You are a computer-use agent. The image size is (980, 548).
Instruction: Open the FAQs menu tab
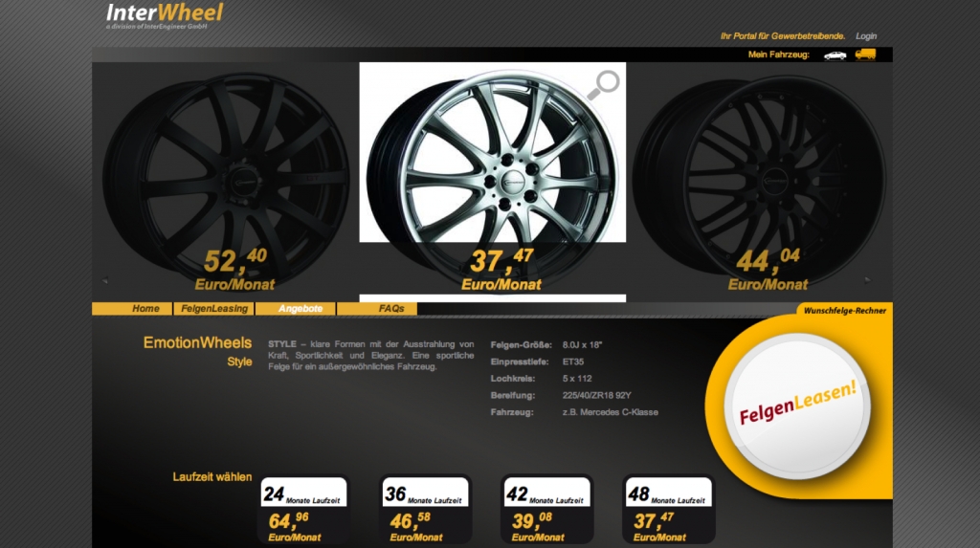377,309
